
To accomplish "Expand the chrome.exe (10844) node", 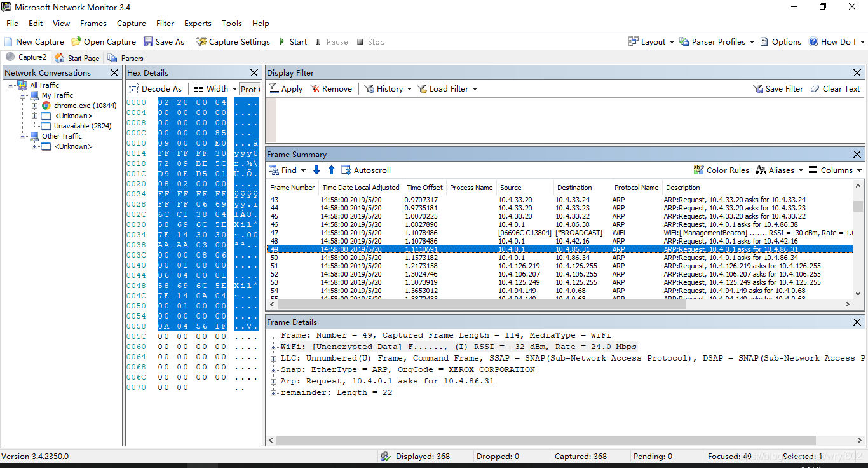I will click(x=35, y=106).
